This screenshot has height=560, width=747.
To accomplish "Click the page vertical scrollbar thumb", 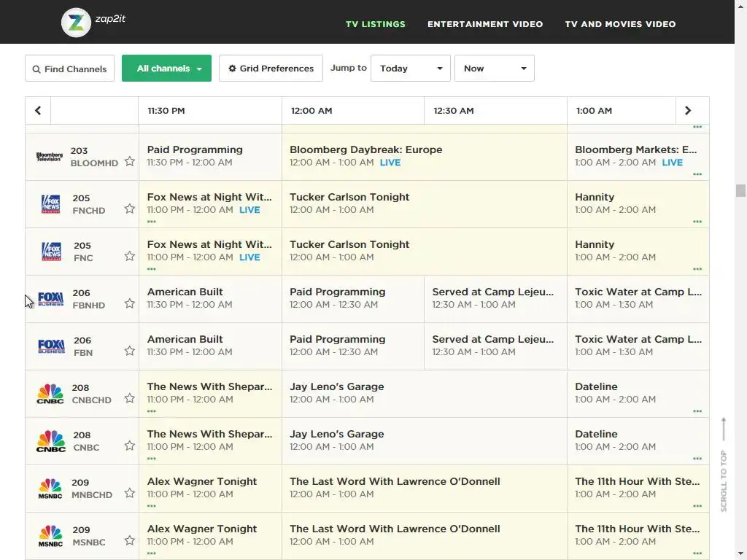I will pos(740,190).
